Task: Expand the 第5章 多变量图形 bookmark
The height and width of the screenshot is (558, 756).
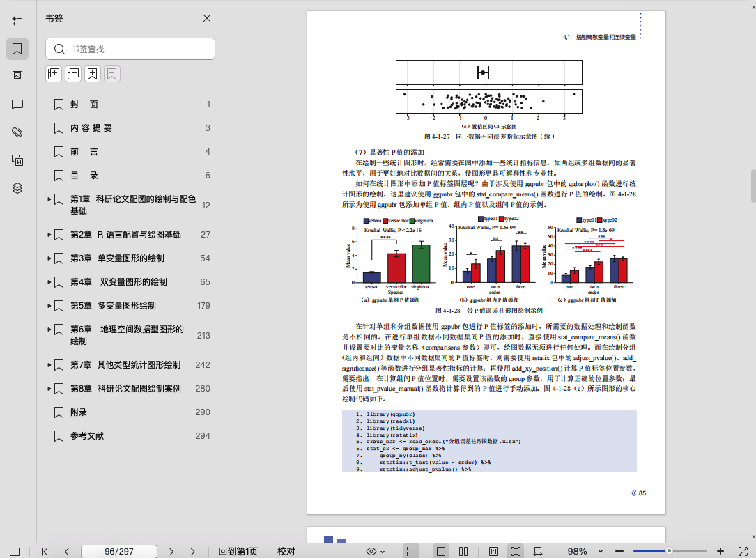Action: (x=49, y=306)
